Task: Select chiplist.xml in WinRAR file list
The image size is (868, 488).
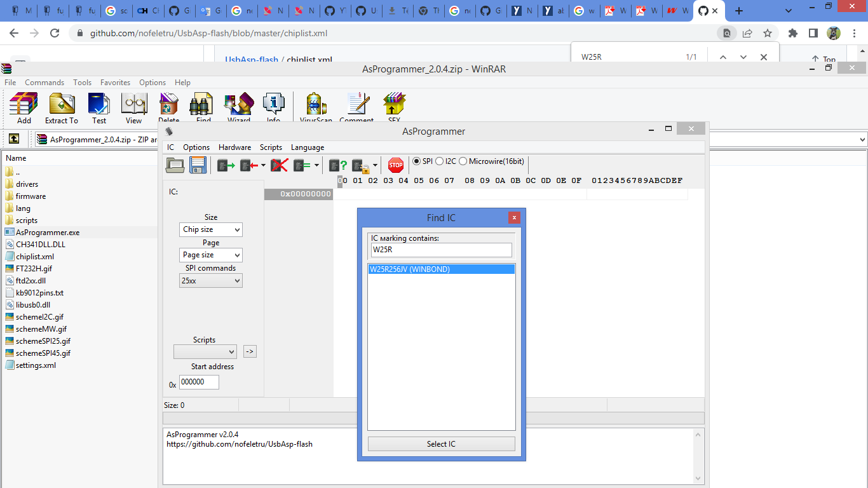Action: click(x=35, y=257)
